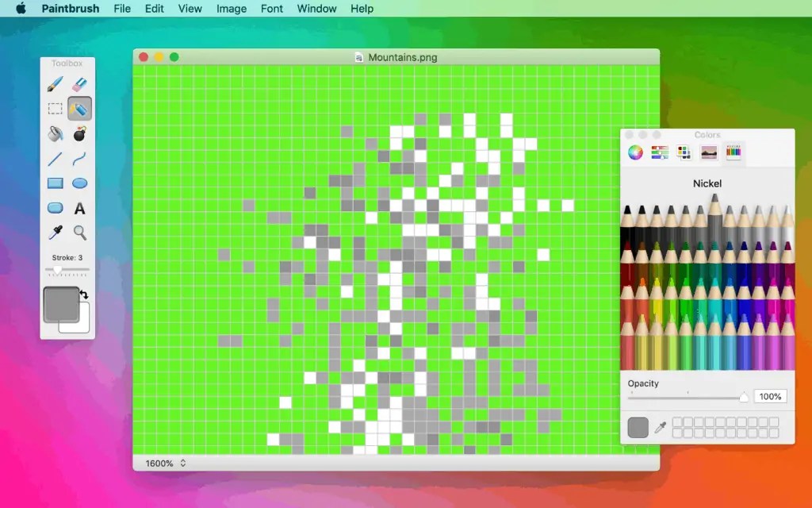Click the Bomb clear-canvas tool
Image resolution: width=812 pixels, height=508 pixels.
(x=80, y=133)
